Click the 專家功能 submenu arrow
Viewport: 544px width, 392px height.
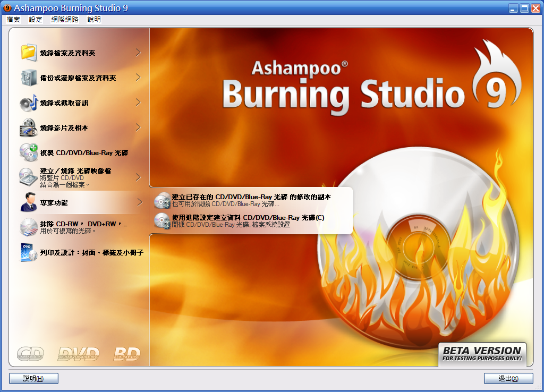pos(140,202)
